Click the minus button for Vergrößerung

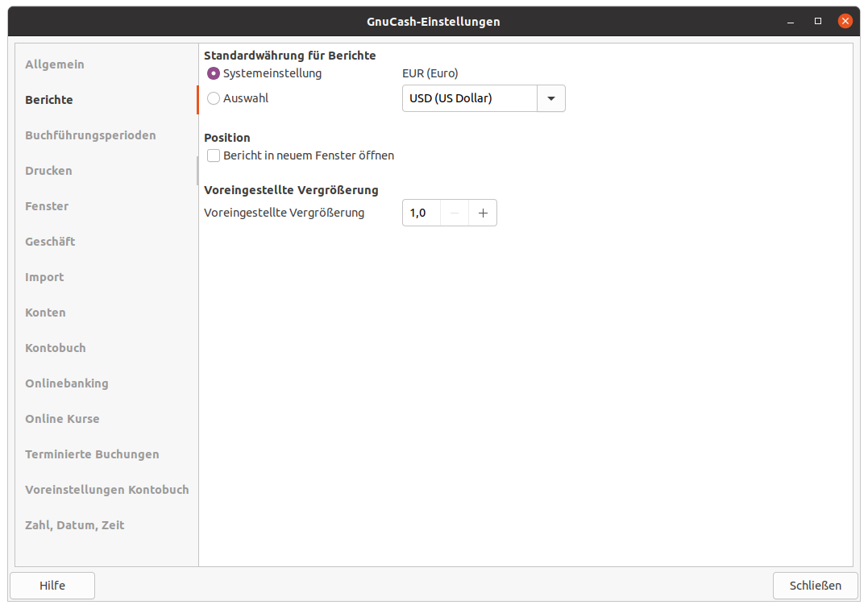[x=455, y=213]
